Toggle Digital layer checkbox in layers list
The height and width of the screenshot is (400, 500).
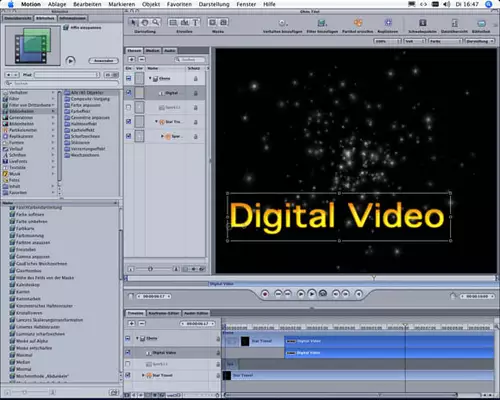coord(129,93)
